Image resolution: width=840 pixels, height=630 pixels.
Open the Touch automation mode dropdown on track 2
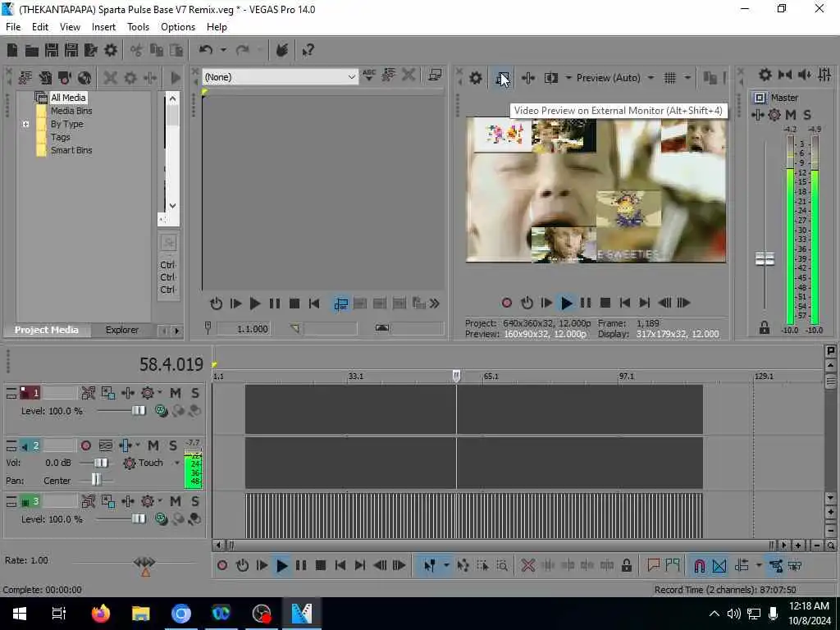pos(177,463)
